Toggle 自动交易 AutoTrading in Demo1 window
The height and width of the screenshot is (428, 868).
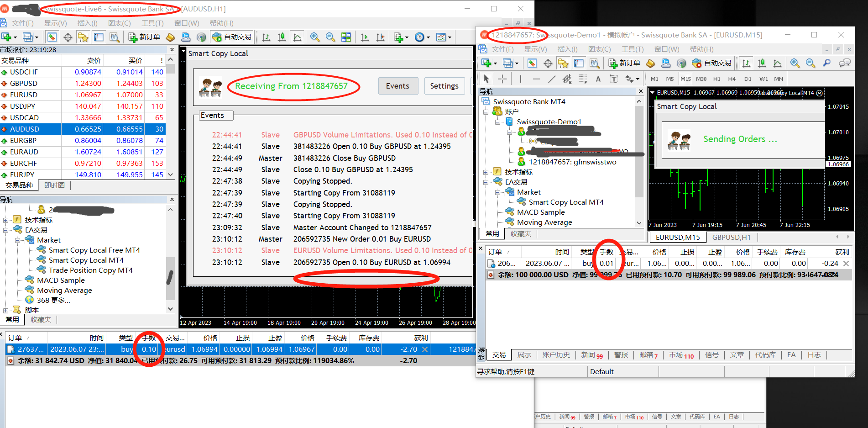click(x=712, y=63)
